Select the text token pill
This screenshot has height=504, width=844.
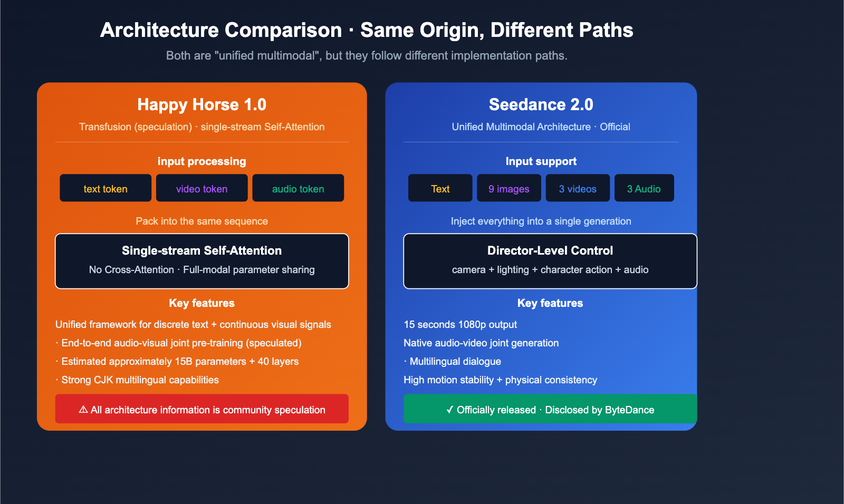tap(105, 188)
